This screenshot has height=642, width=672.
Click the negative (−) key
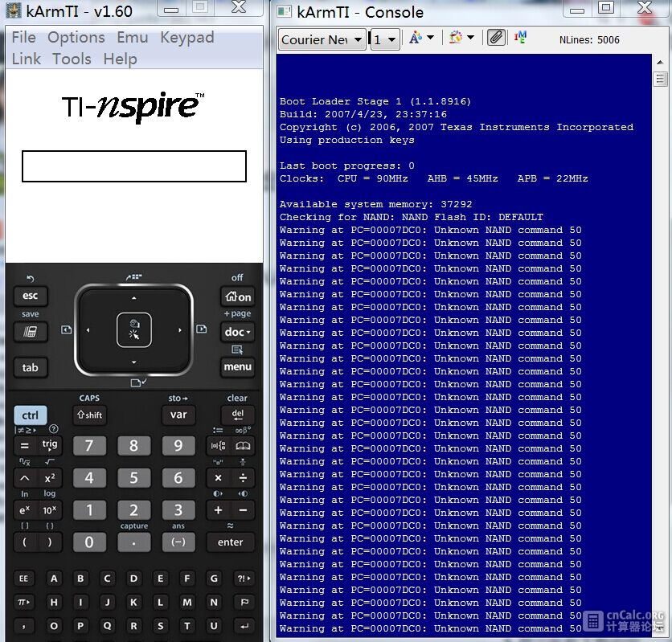178,542
